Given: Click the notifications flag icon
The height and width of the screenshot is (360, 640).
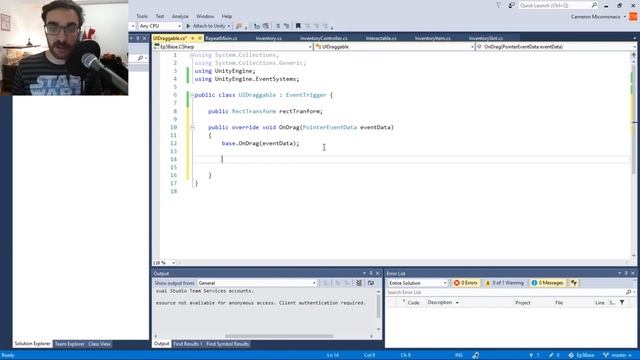Looking at the screenshot, I should click(x=499, y=5).
